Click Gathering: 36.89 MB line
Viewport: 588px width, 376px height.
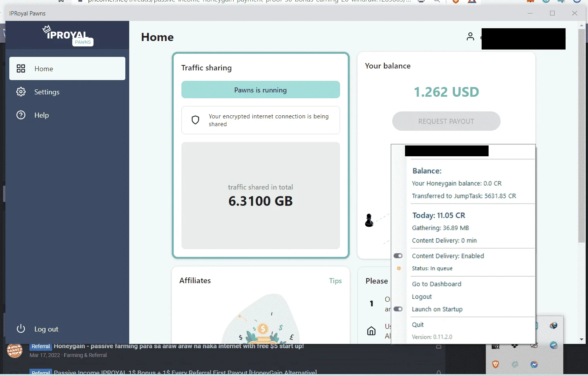[x=440, y=228]
